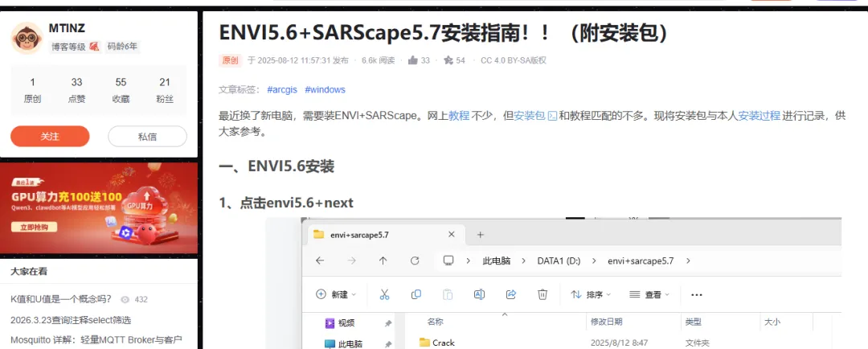This screenshot has width=868, height=349.
Task: Click the MTINZ monkey avatar
Action: (x=27, y=39)
